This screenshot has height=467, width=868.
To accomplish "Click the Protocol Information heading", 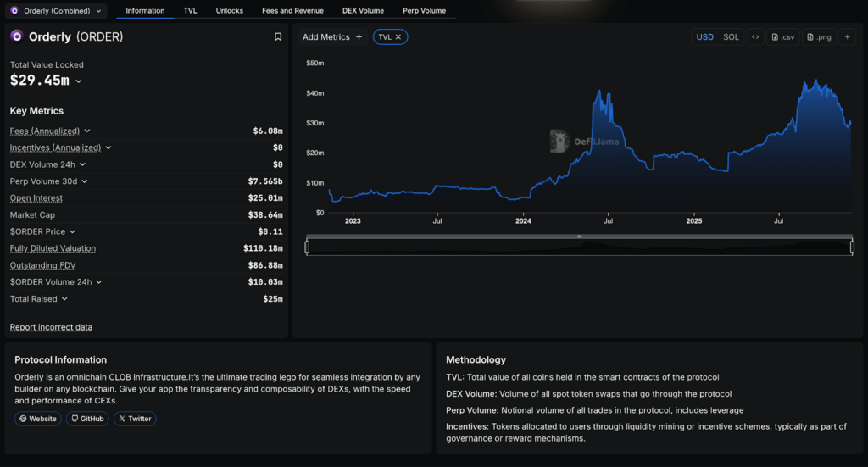I will (60, 359).
